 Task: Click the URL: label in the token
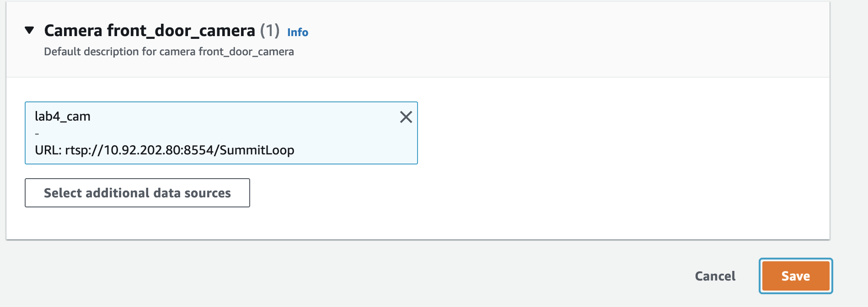click(x=48, y=150)
